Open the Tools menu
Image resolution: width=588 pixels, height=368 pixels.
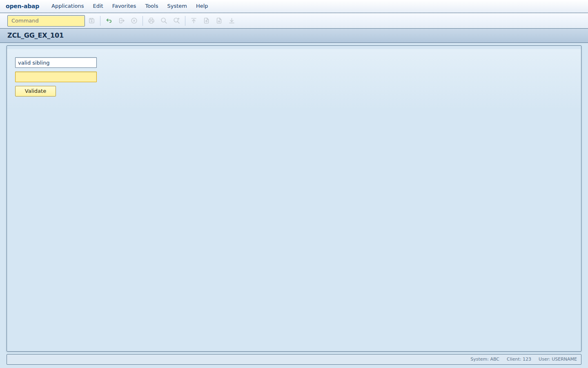point(151,6)
